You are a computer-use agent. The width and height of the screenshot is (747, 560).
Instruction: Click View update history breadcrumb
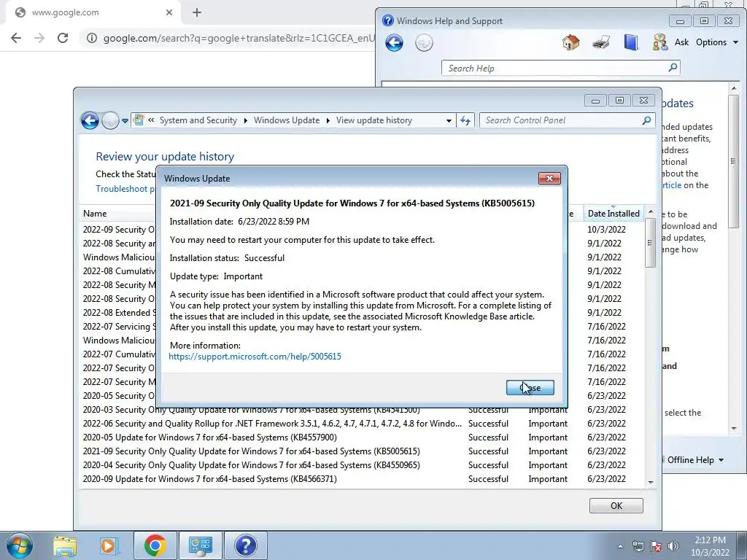point(374,120)
